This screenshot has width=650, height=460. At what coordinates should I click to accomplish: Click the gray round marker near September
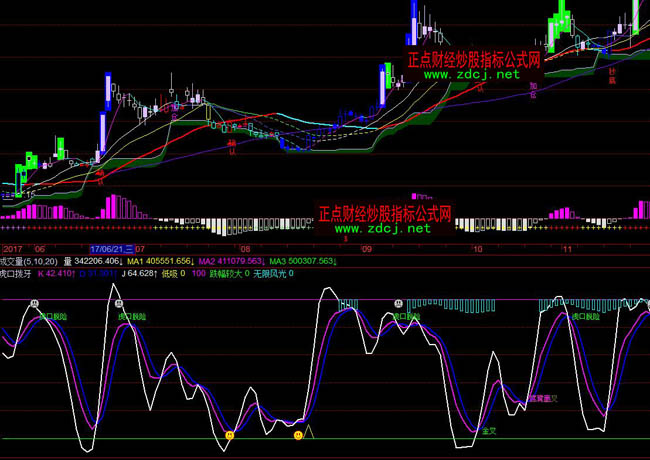[x=398, y=301]
